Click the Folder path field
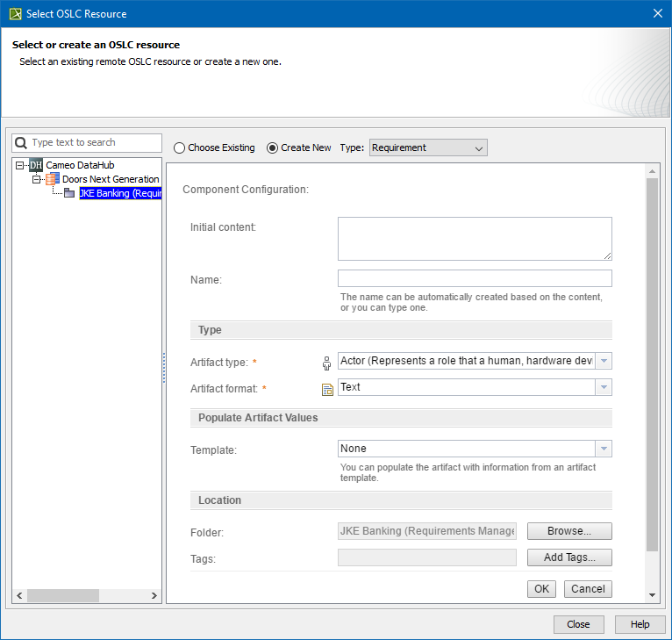This screenshot has width=672, height=640. [427, 531]
